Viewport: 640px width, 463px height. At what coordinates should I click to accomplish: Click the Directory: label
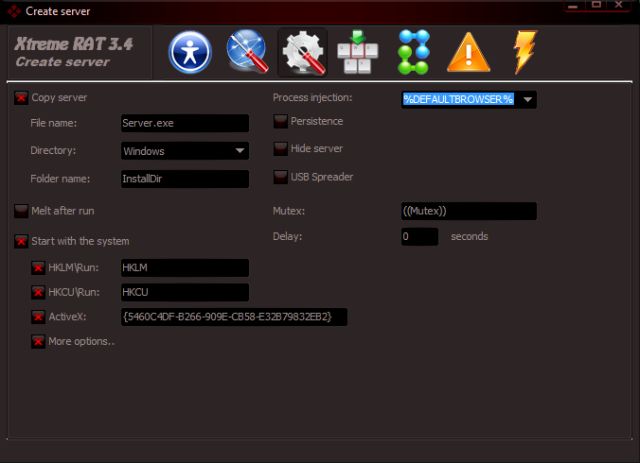point(53,151)
